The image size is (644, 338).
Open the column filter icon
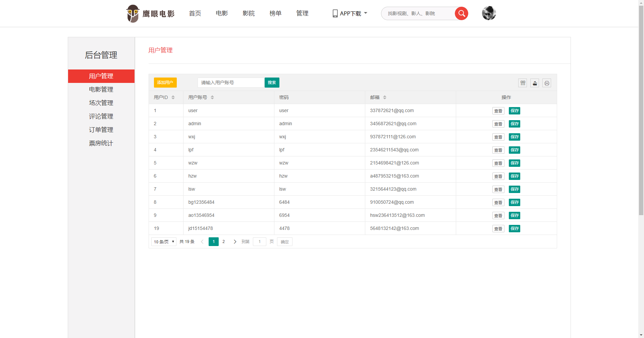[523, 83]
